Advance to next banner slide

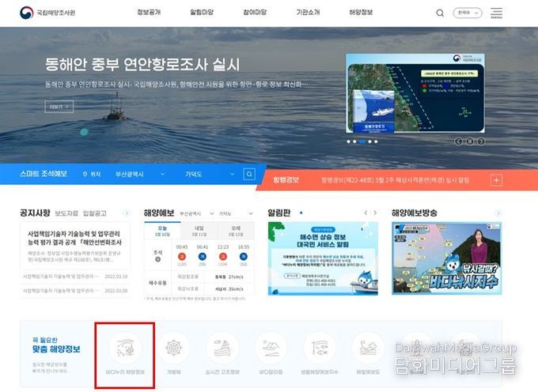[481, 141]
